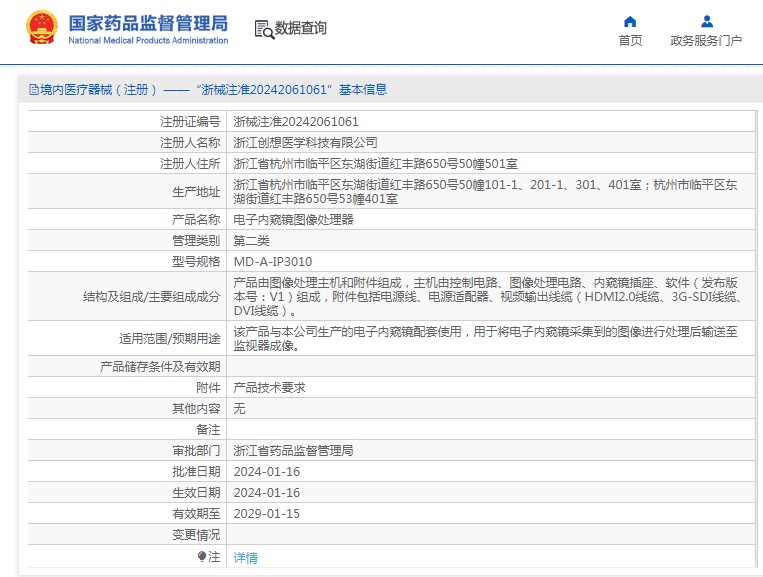Screen dimensions: 763x577
Task: Click the NMPA national emblem logo
Action: coord(42,28)
